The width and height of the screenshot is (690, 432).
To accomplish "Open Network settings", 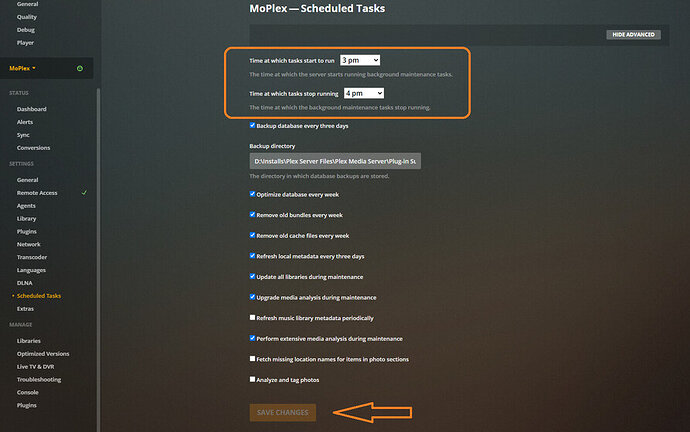I will coord(29,244).
